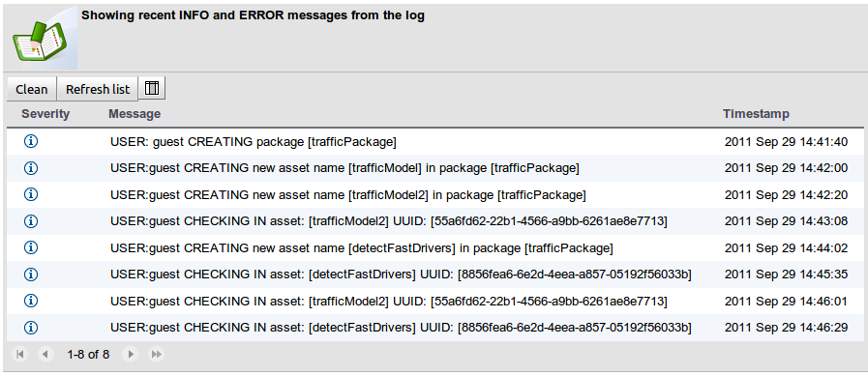
Task: Click info icon for detectFastDrivers creation row
Action: [x=31, y=247]
